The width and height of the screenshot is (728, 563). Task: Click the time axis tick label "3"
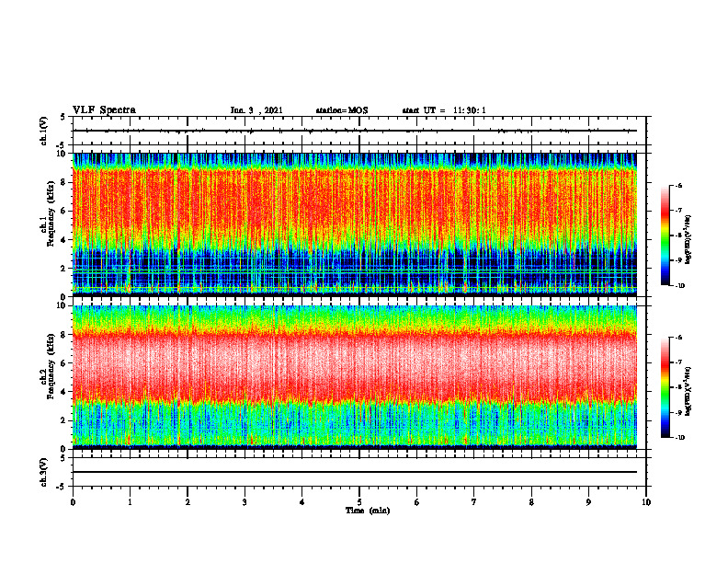click(x=245, y=502)
